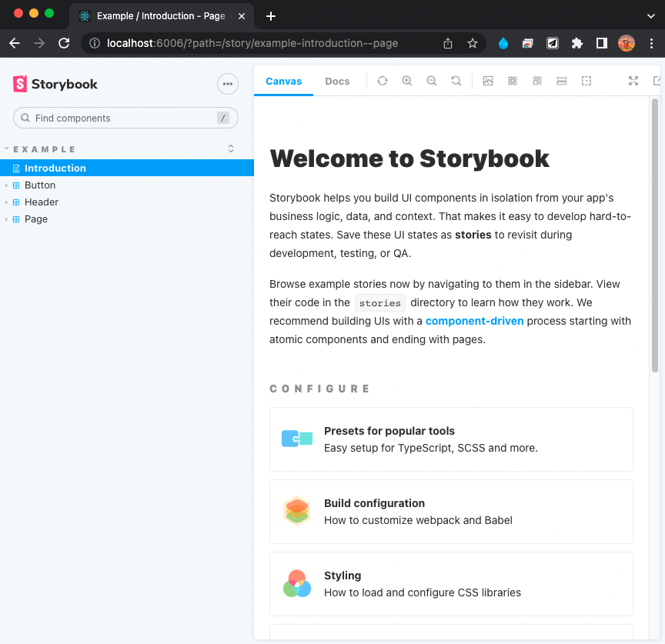Click the colored circles Styling icon
665x644 pixels.
[x=297, y=583]
